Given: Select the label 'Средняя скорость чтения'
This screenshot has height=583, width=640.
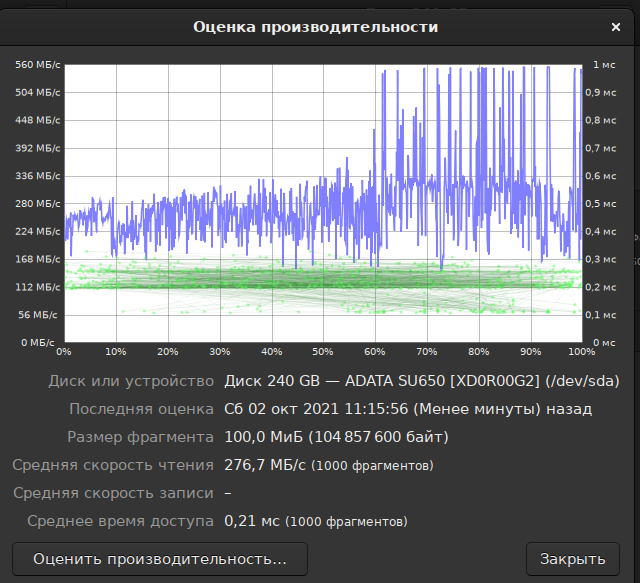Looking at the screenshot, I should pyautogui.click(x=113, y=465).
